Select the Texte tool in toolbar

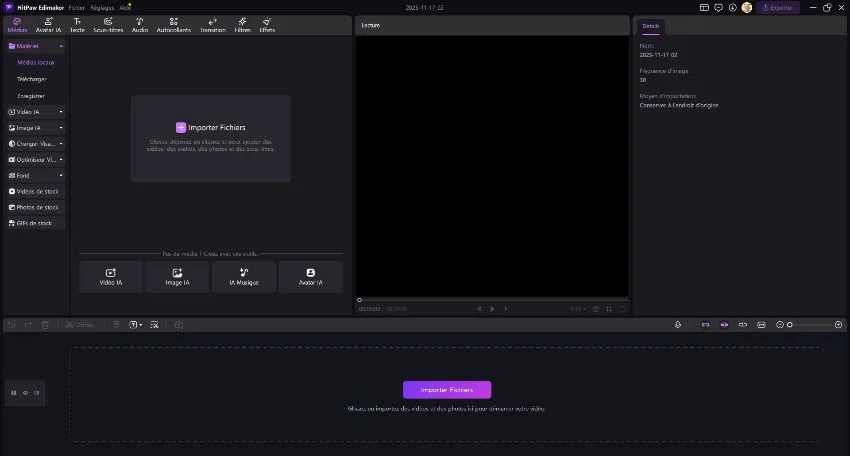coord(77,25)
